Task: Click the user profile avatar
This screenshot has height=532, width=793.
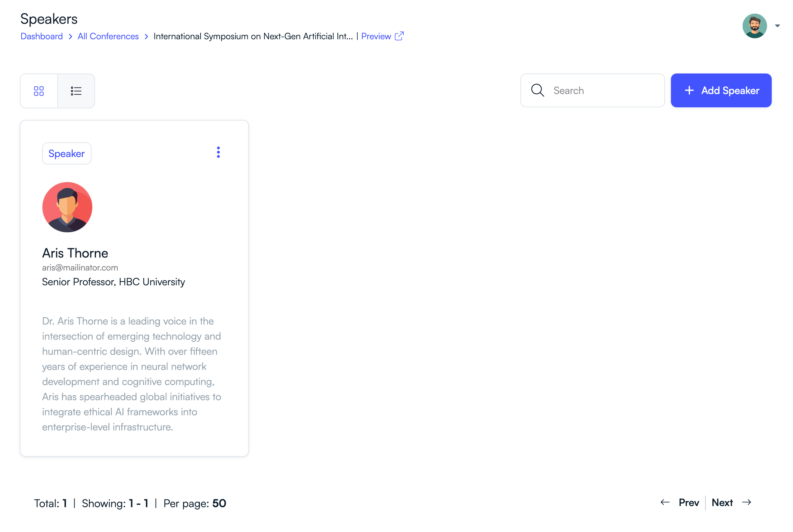Action: pyautogui.click(x=754, y=26)
